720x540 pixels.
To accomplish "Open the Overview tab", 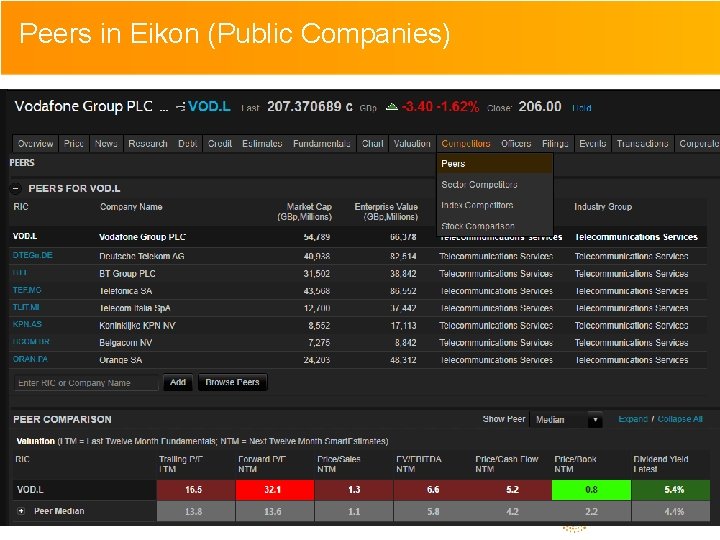I will (35, 144).
